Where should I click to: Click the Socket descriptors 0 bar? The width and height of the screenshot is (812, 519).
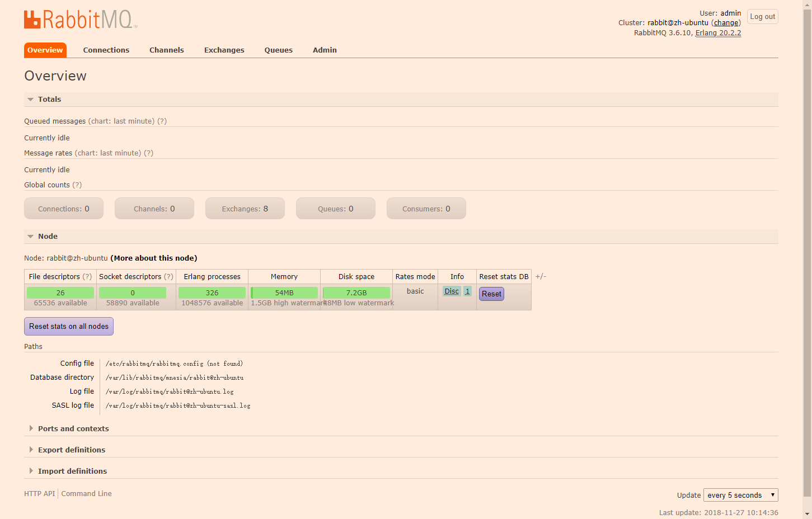(133, 292)
